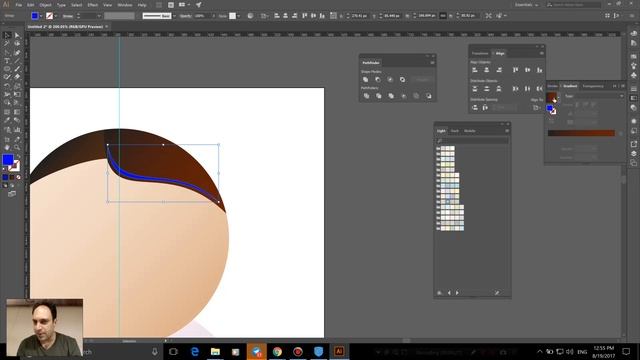Open Align To dropdown in Align panel
This screenshot has height=360, width=640.
[x=537, y=108]
